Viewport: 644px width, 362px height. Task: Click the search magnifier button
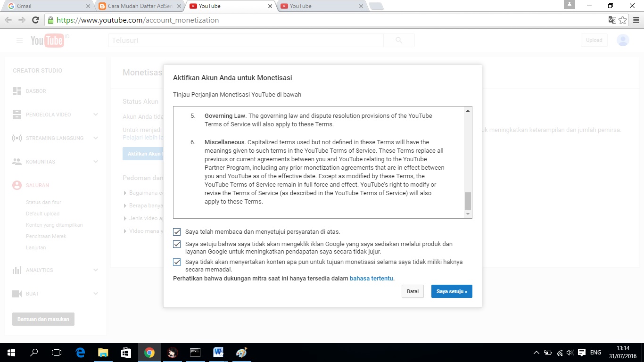[399, 41]
